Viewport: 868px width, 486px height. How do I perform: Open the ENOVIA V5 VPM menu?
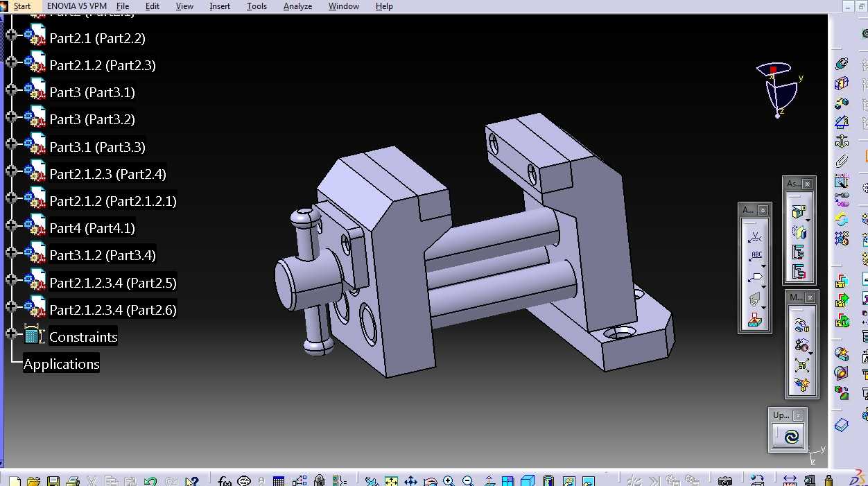[77, 6]
